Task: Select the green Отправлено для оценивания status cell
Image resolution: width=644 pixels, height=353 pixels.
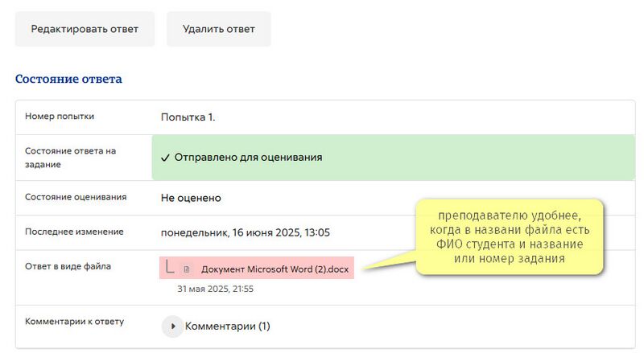Action: [x=394, y=158]
